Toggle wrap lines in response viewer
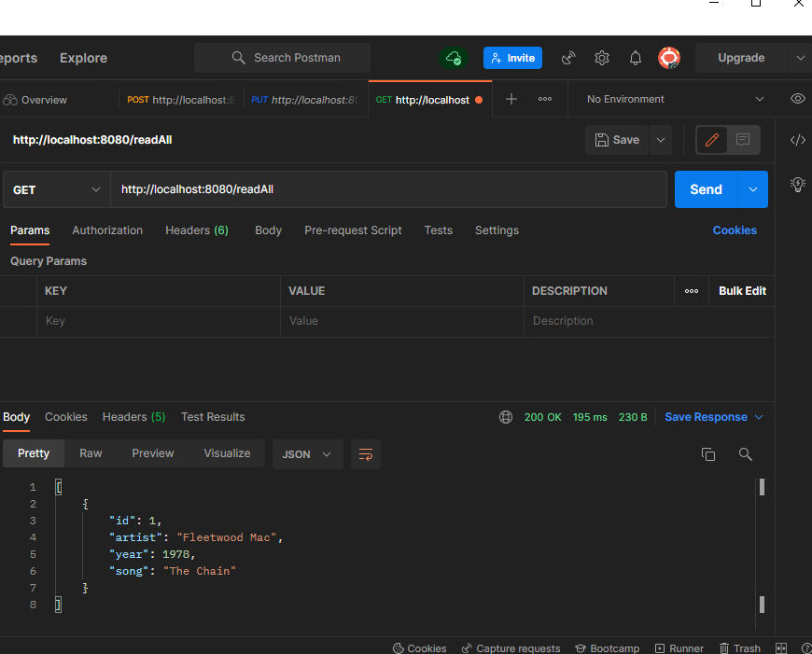The height and width of the screenshot is (654, 812). 365,454
